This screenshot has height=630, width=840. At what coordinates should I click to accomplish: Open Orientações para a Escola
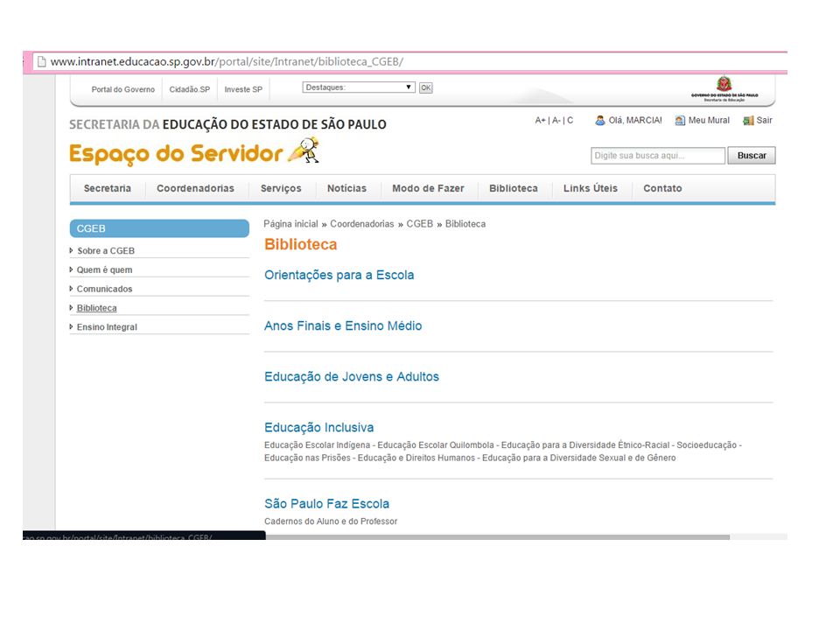(339, 276)
